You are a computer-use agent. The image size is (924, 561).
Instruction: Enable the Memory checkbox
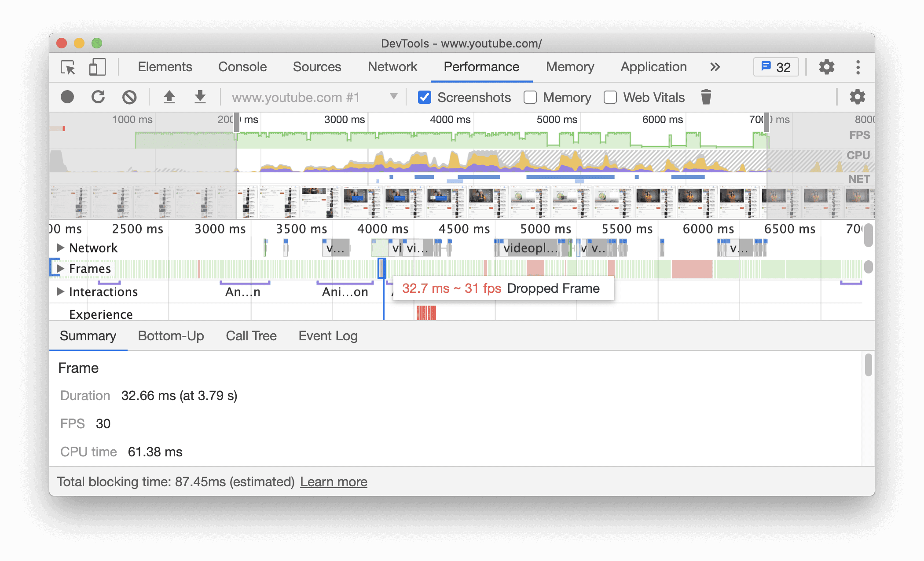529,98
